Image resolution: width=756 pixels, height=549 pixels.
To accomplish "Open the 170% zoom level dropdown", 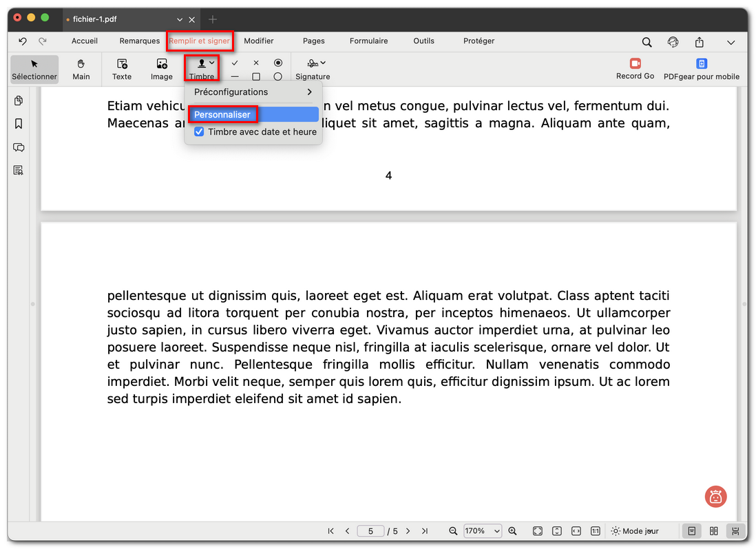I will pos(482,531).
